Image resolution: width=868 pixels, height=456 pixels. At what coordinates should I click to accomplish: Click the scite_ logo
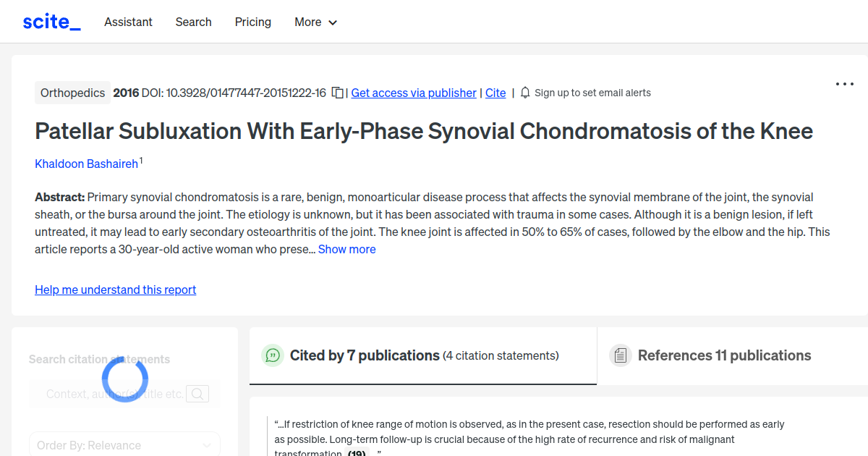51,21
